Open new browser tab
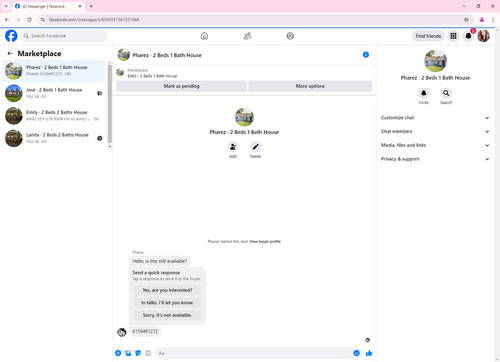 [91, 6]
